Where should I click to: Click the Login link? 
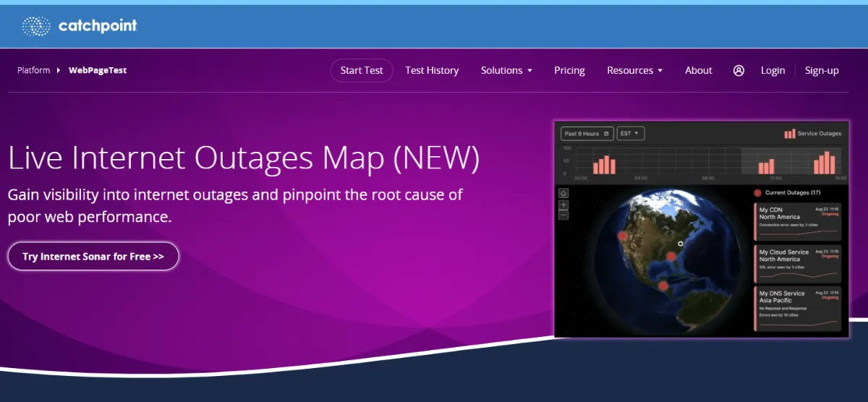(773, 70)
